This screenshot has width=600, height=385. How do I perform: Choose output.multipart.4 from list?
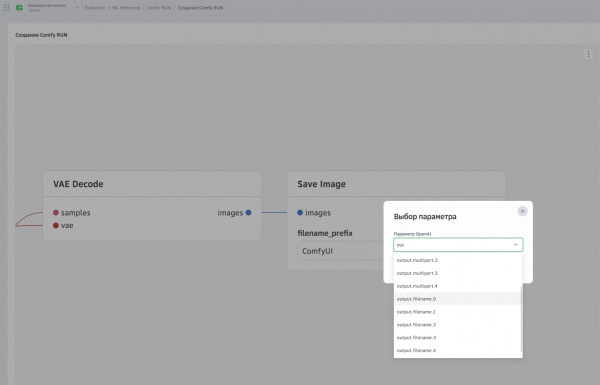tap(458, 286)
